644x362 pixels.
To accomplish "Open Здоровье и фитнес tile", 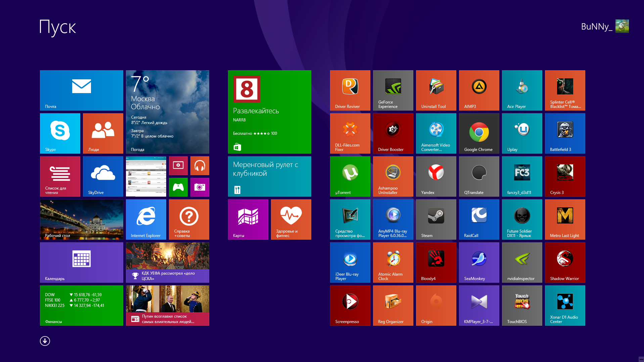I will [291, 219].
